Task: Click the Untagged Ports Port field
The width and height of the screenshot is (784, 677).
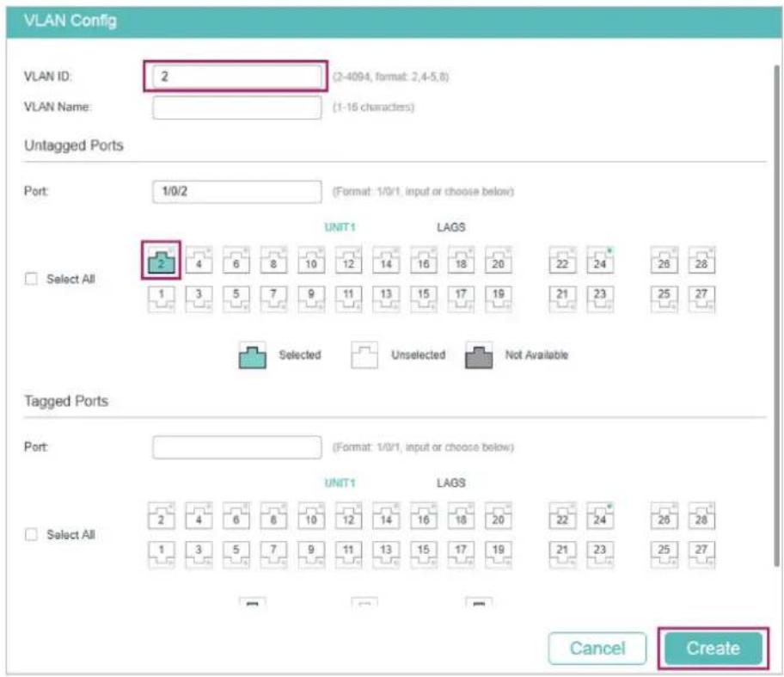Action: [236, 191]
